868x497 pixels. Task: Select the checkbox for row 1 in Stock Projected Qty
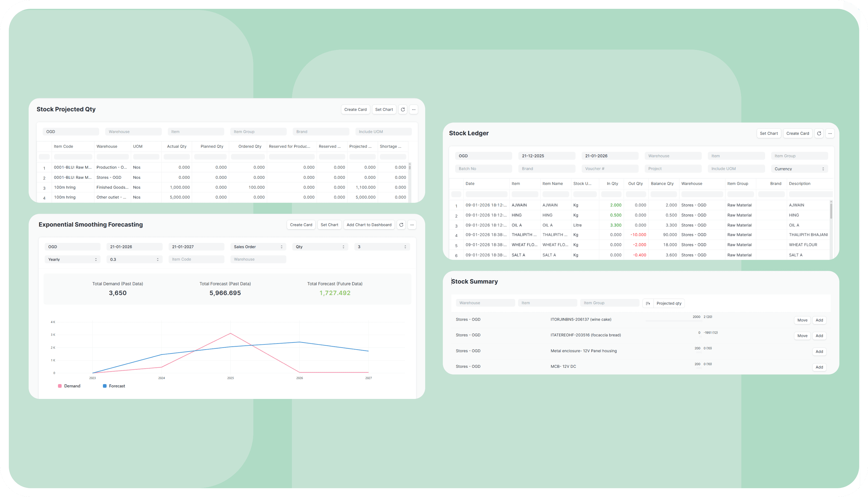(44, 167)
